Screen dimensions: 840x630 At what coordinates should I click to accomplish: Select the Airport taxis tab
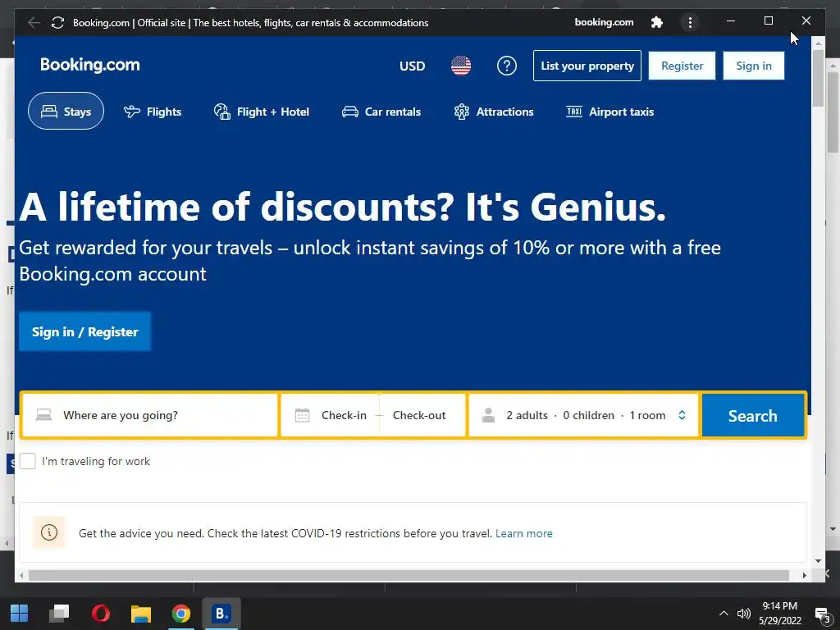[x=609, y=112]
